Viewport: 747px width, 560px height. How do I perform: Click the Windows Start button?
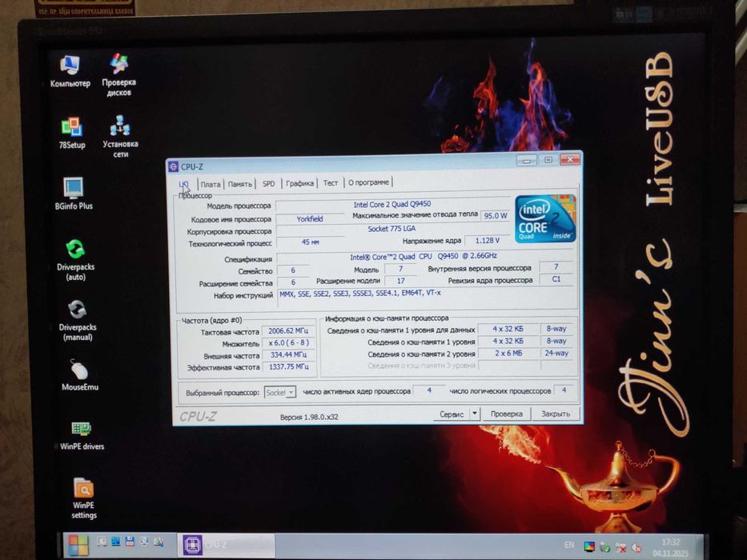(x=78, y=544)
